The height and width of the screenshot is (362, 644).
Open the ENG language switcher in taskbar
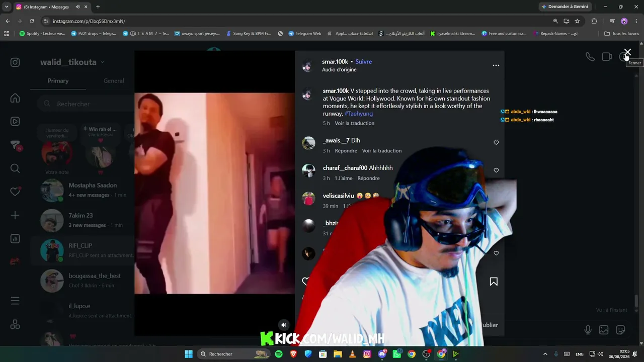point(580,354)
